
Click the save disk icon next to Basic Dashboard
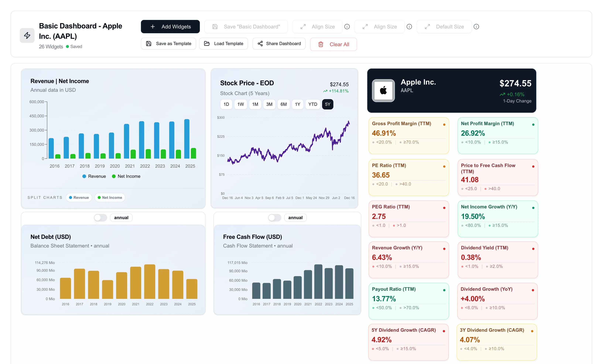(x=215, y=27)
